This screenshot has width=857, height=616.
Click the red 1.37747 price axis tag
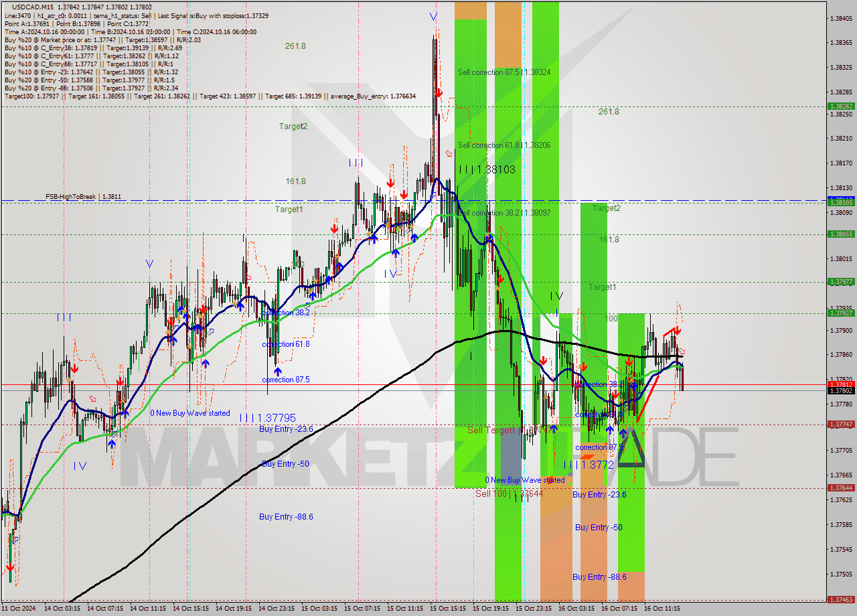(841, 425)
